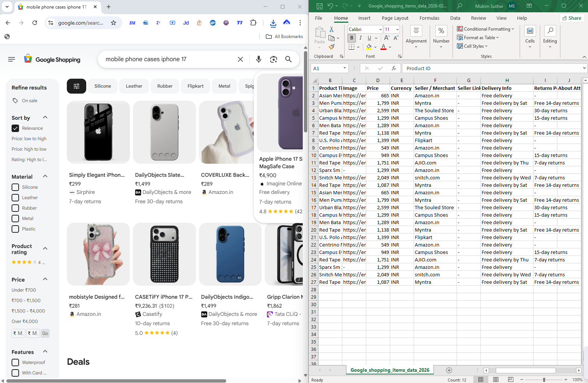Image resolution: width=588 pixels, height=383 pixels.
Task: Open the Name Box dropdown arrow
Action: tap(345, 68)
